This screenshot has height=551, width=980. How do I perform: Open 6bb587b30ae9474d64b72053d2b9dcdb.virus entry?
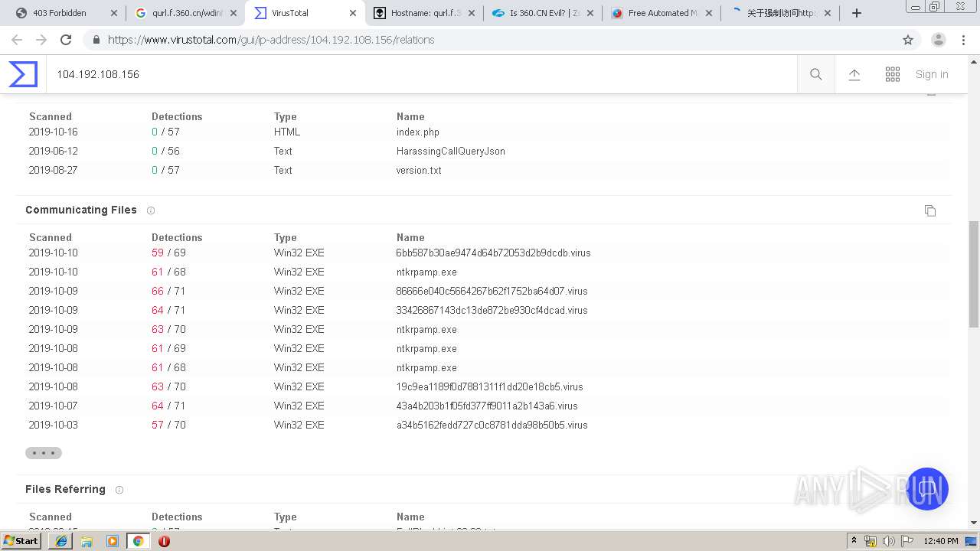pos(494,253)
